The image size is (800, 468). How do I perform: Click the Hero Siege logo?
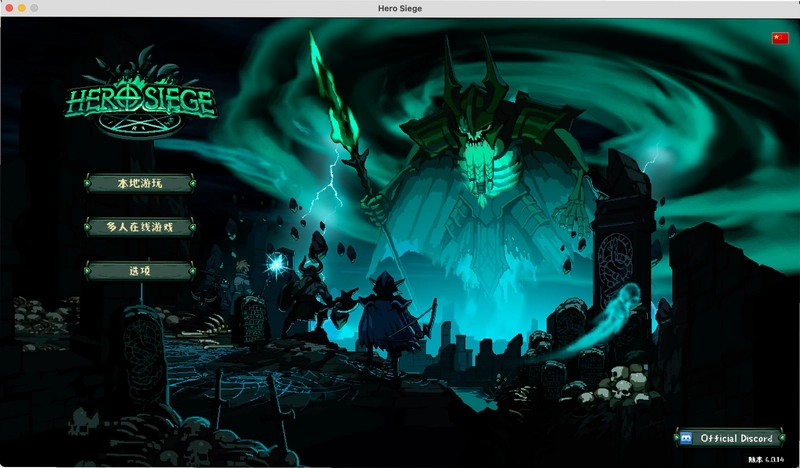pyautogui.click(x=140, y=94)
